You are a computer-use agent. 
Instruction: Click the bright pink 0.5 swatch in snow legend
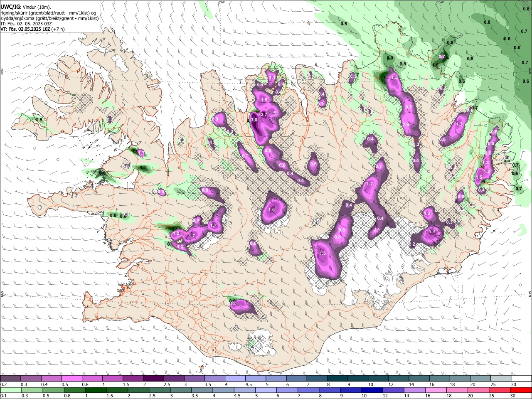tap(71, 379)
